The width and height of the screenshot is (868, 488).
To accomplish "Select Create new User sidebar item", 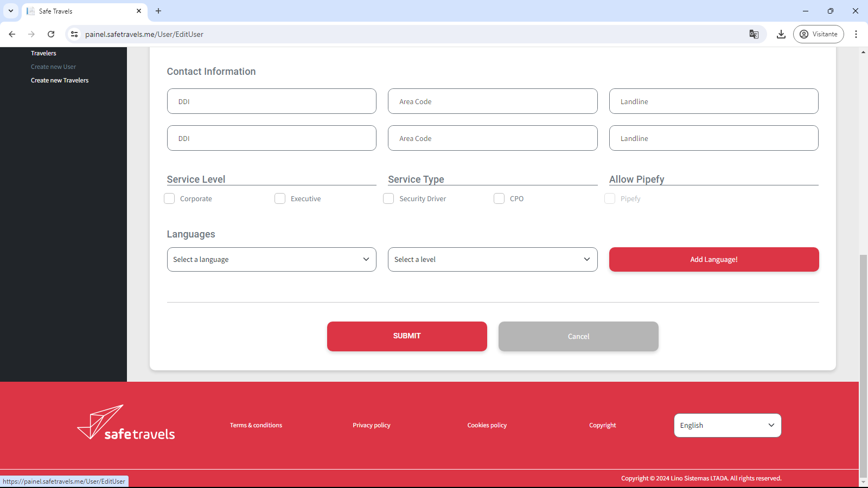I will pyautogui.click(x=53, y=67).
